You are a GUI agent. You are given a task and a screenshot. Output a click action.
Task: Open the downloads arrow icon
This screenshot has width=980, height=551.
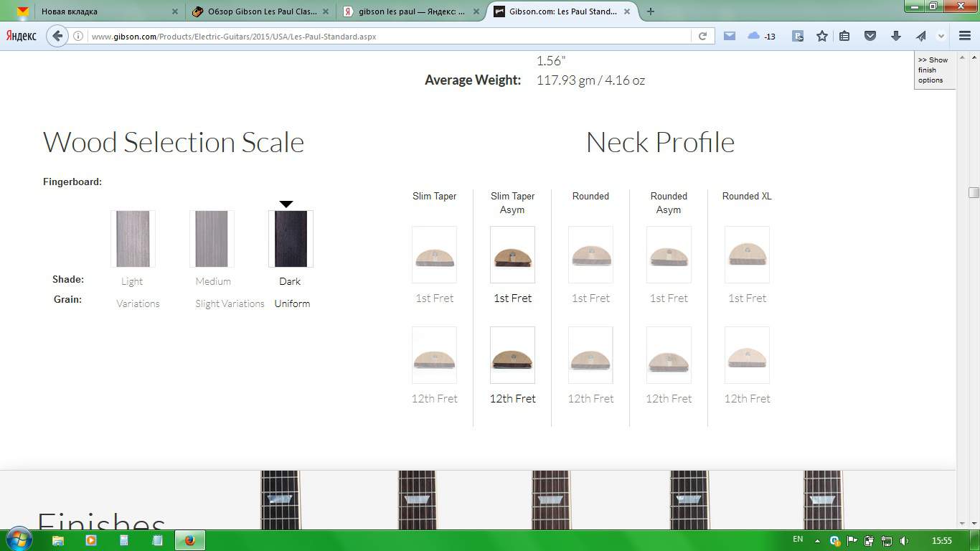[895, 36]
